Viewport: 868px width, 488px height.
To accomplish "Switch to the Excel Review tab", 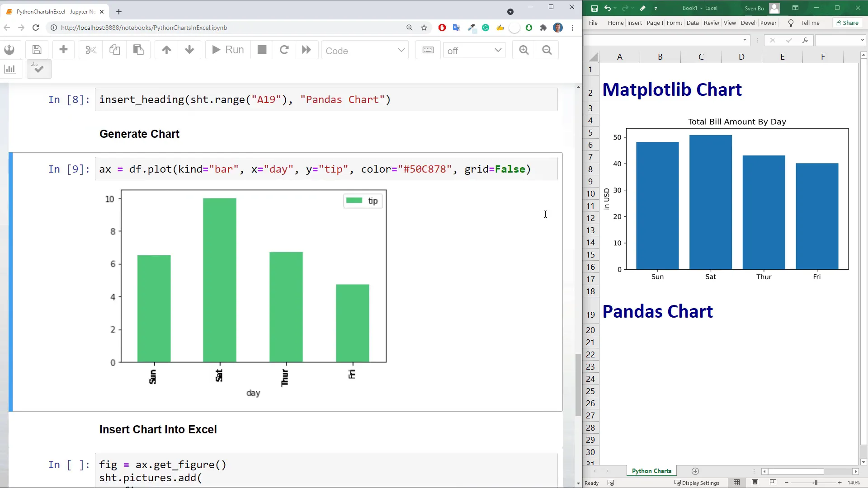I will coord(711,23).
